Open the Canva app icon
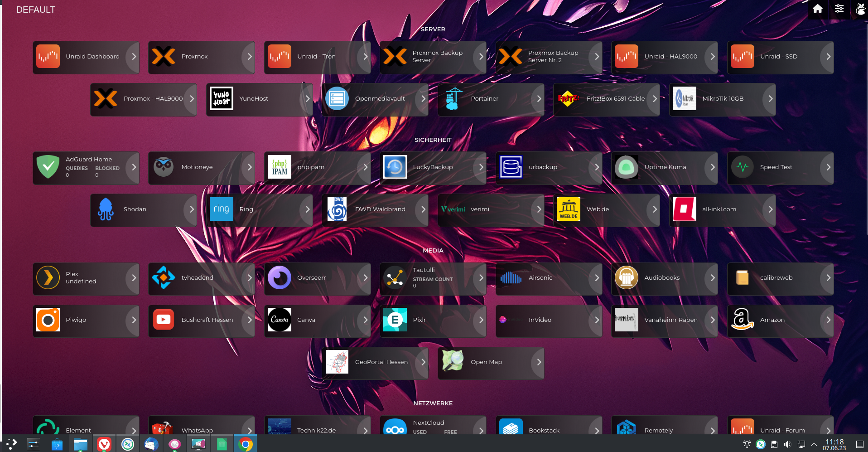 click(279, 320)
